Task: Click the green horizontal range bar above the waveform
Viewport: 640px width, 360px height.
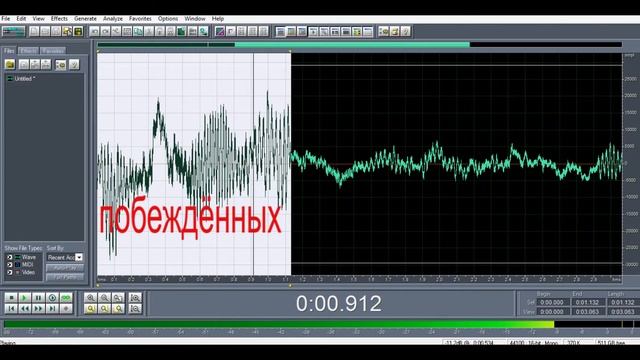Action: [x=352, y=44]
